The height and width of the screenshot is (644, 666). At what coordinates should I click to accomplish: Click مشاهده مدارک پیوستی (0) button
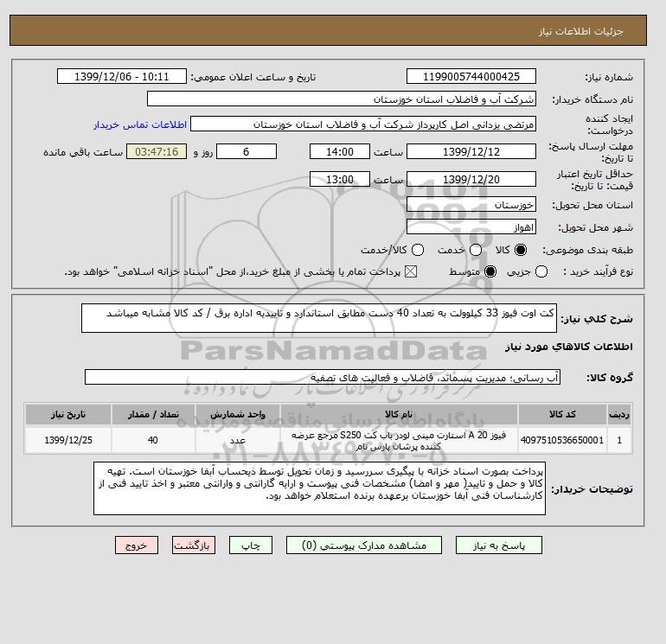click(364, 545)
